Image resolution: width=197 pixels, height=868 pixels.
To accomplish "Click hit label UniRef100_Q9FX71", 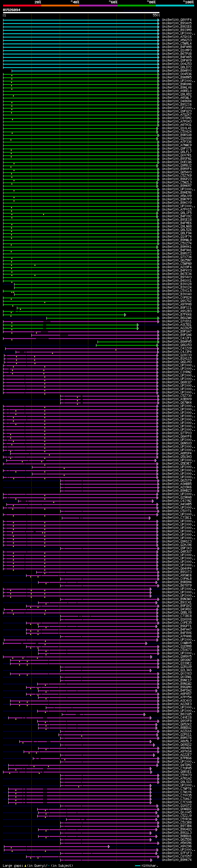I will pyautogui.click(x=177, y=149).
